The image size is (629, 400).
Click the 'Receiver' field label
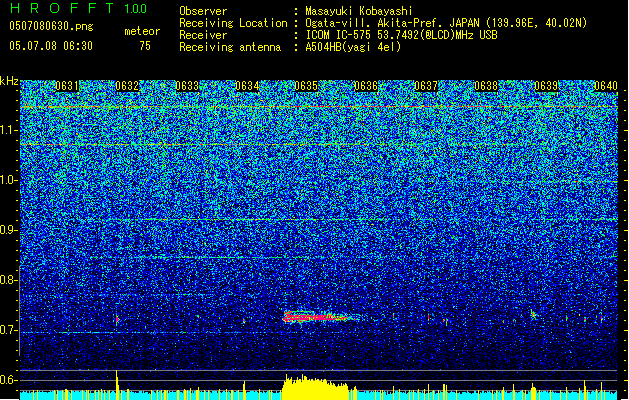coord(203,35)
